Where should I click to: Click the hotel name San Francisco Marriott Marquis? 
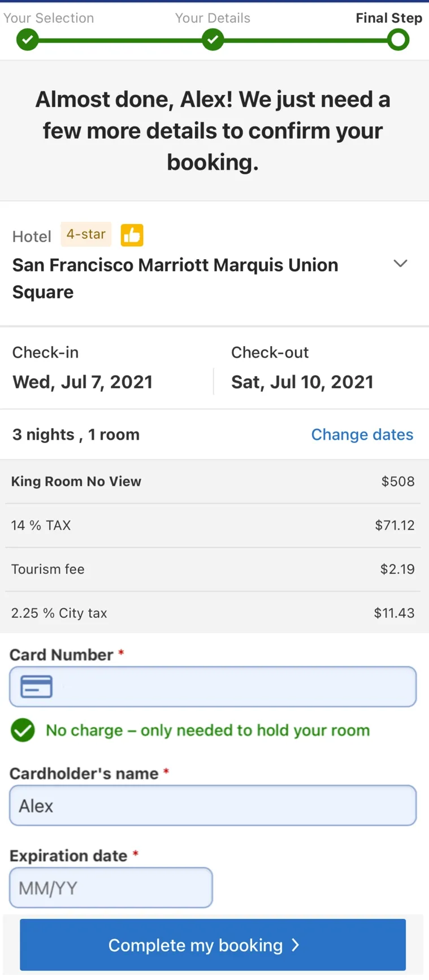pos(175,278)
